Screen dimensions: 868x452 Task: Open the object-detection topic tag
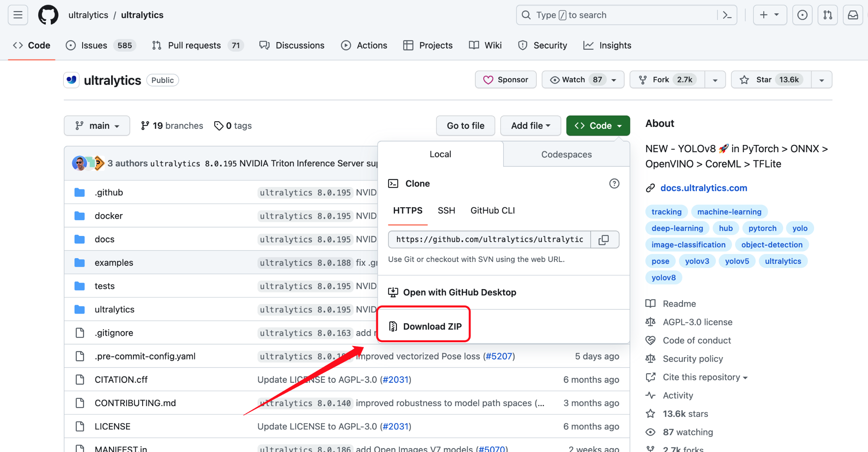tap(772, 245)
